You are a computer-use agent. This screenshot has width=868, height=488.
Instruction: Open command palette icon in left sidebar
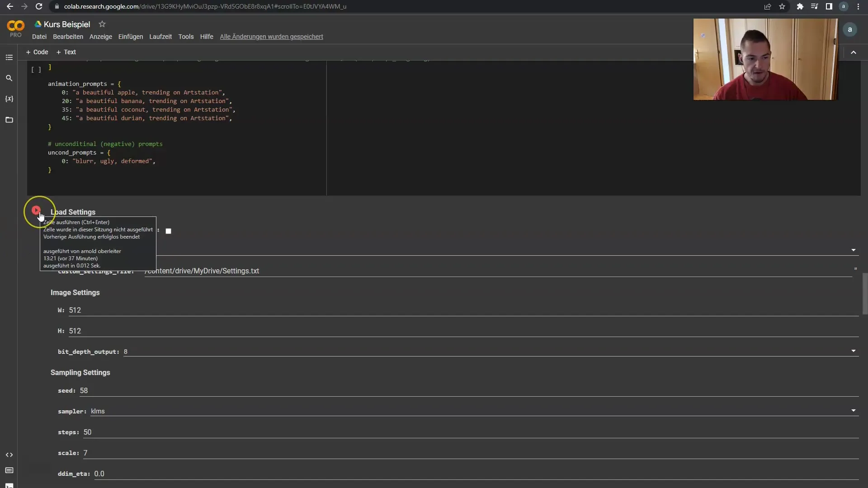(x=9, y=470)
